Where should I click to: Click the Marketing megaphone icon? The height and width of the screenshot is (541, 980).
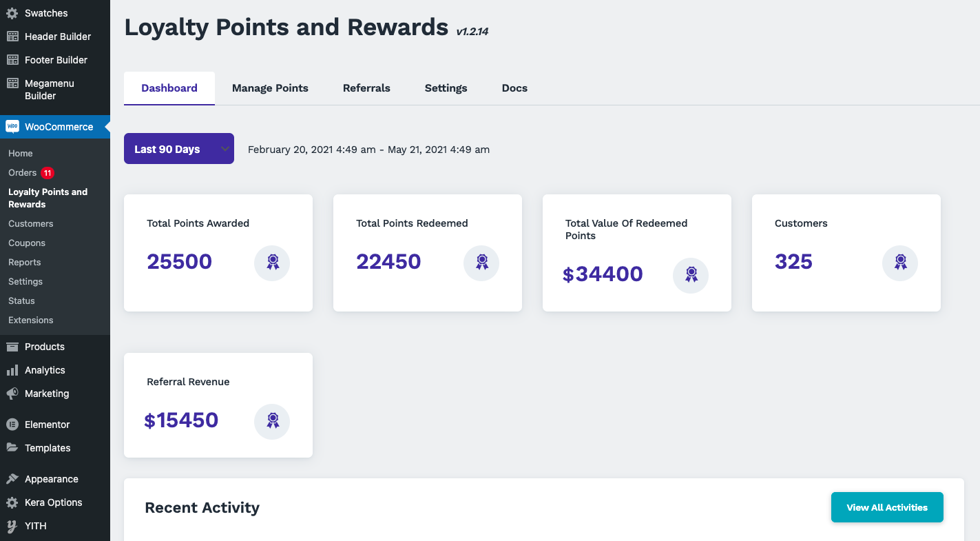[x=12, y=394]
